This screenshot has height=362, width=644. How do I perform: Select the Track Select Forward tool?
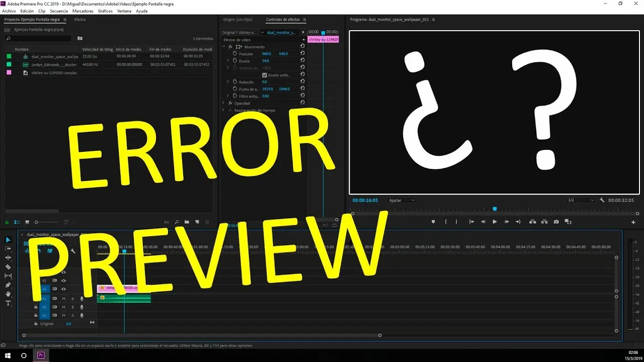[x=8, y=249]
